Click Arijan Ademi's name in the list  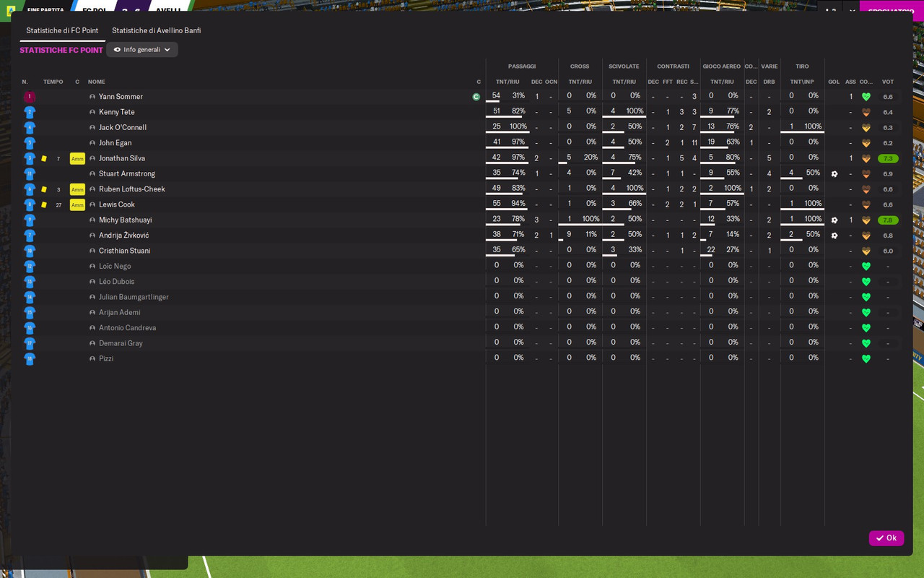point(120,313)
